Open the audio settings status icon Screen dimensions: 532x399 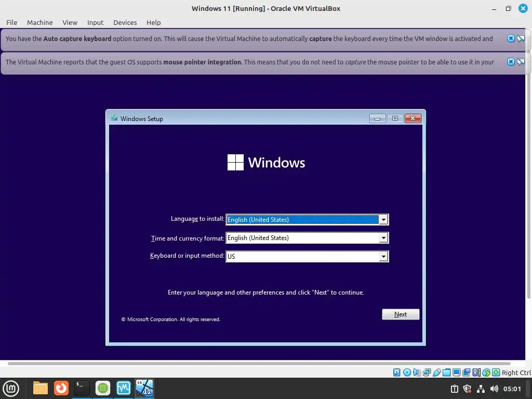pyautogui.click(x=417, y=373)
